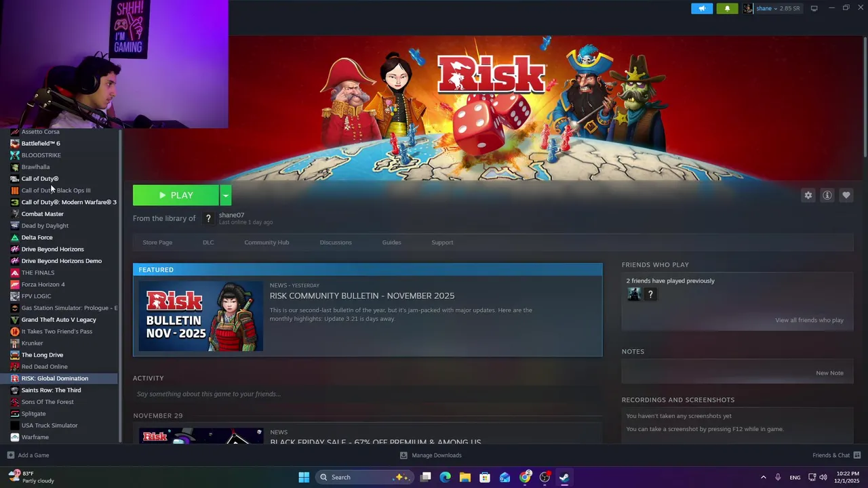Select Grand Theft Auto V Legacy
The image size is (868, 488).
pos(60,320)
